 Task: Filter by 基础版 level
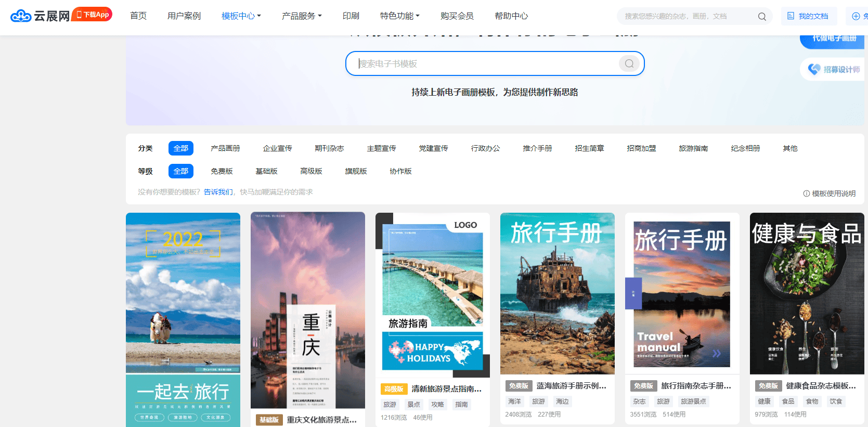[266, 171]
